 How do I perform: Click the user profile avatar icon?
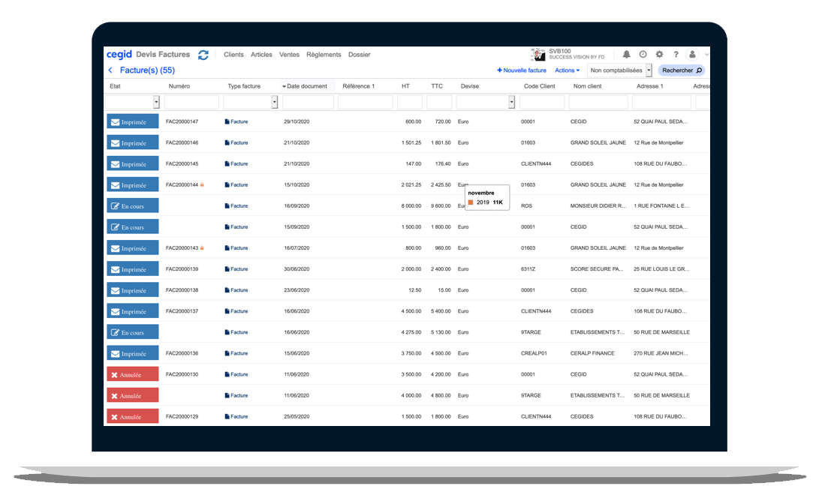coord(692,54)
